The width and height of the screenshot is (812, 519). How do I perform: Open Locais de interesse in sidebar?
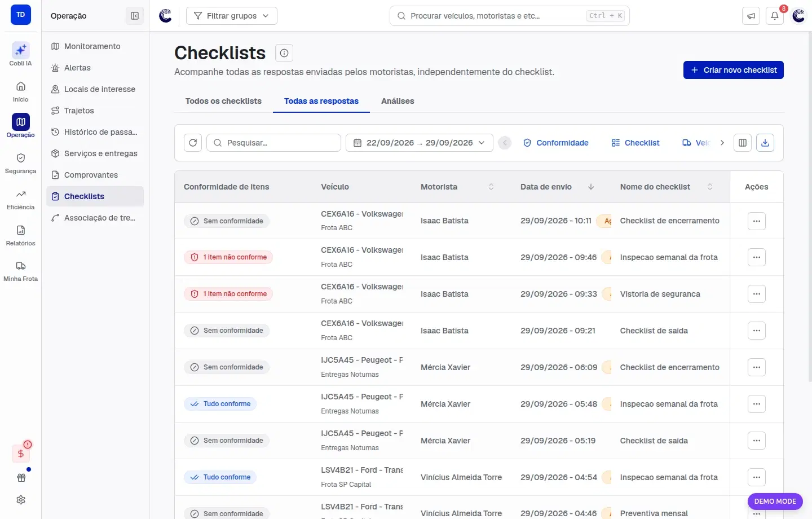pyautogui.click(x=95, y=89)
